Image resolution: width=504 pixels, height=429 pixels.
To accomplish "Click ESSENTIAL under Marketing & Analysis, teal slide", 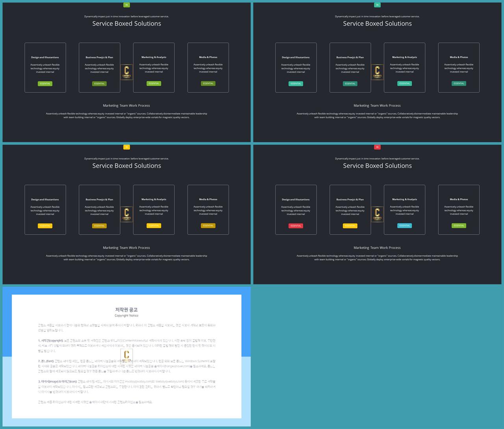I will (404, 84).
